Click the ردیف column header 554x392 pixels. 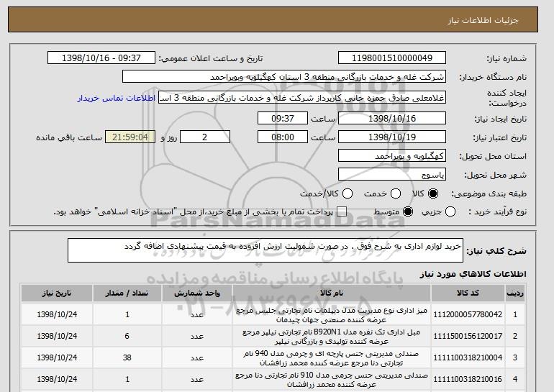515,293
